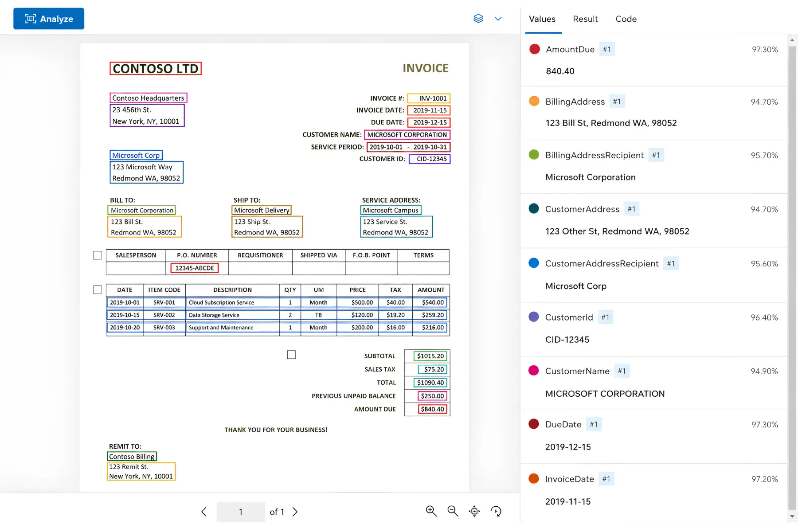
Task: Click the page number input field
Action: pos(241,512)
